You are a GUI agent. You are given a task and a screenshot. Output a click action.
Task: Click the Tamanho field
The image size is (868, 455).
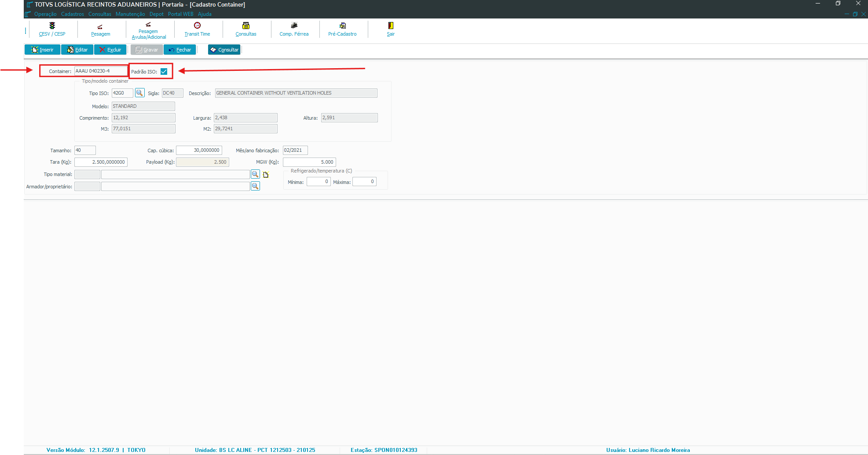pyautogui.click(x=85, y=150)
